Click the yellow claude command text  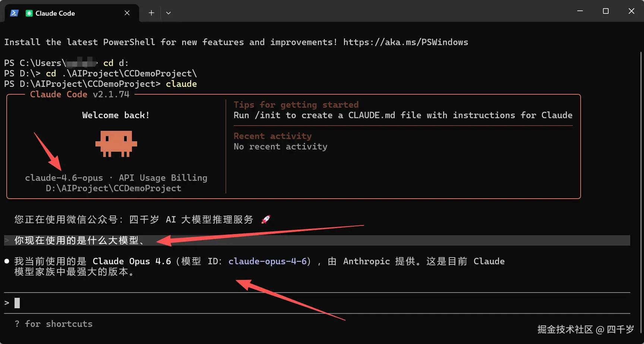181,84
